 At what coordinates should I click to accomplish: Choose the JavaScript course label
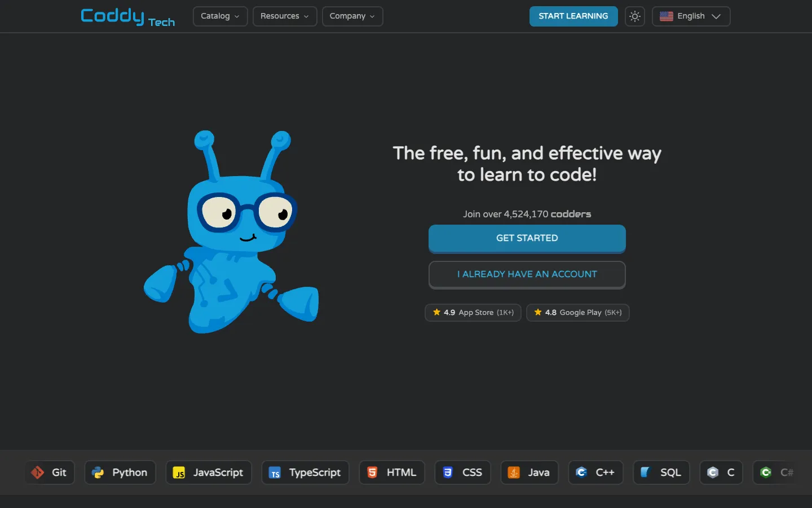[x=218, y=472]
